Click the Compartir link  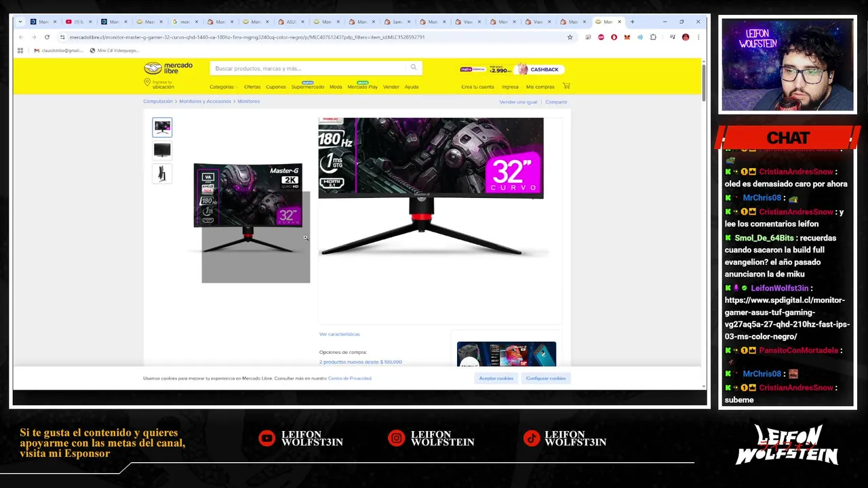pyautogui.click(x=556, y=102)
